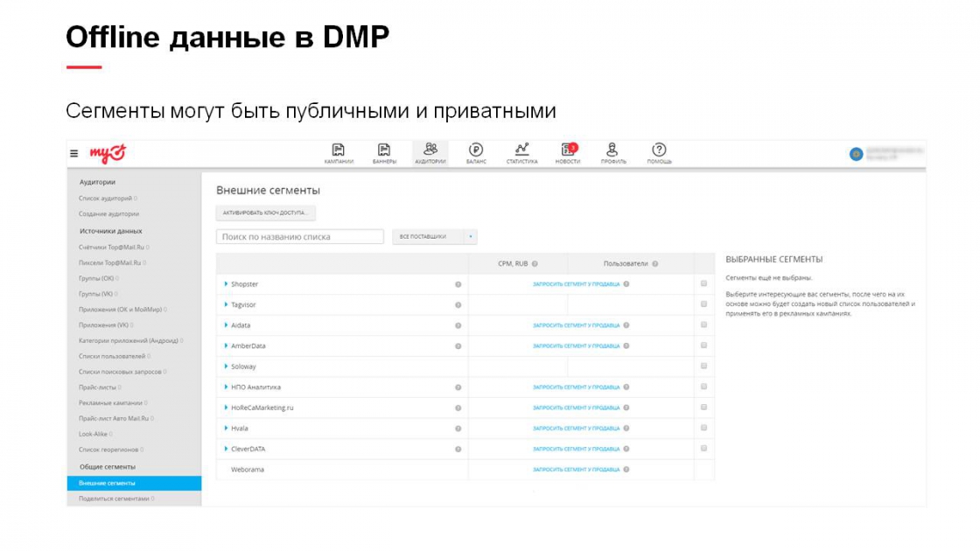Select Счётчики Top@Mail.Ru in sidebar
This screenshot has width=980, height=551.
pos(111,248)
